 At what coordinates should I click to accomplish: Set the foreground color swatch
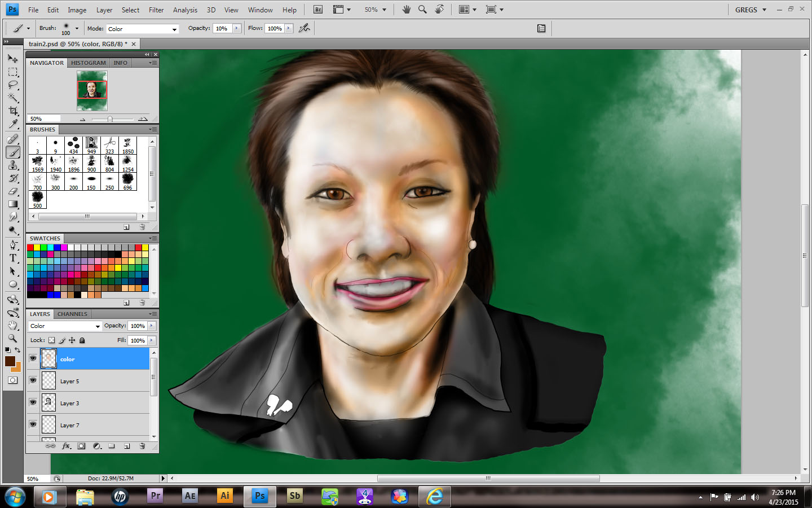10,361
